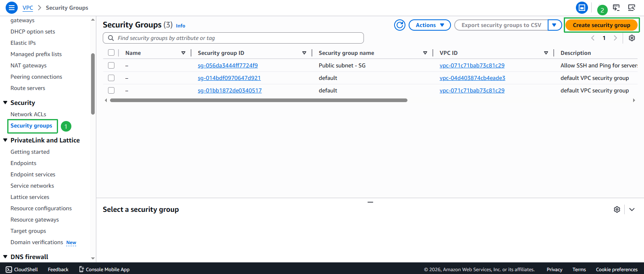Viewport: 644px width, 274px height.
Task: Open Endpoints in sidebar
Action: (x=23, y=163)
